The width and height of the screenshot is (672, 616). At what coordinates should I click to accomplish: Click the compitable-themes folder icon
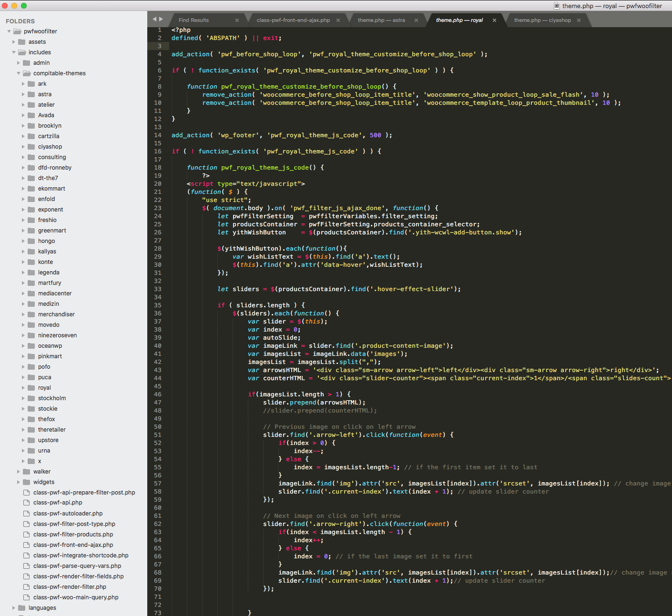(27, 73)
